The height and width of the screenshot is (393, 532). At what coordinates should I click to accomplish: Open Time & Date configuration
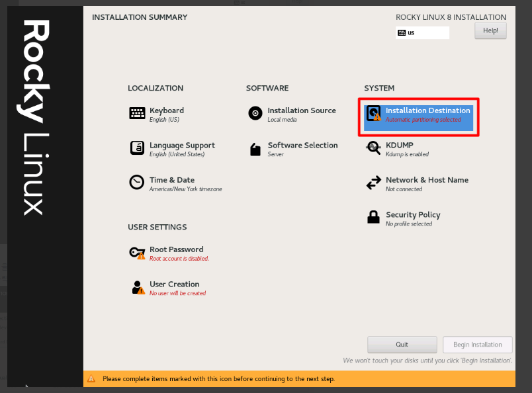point(172,180)
